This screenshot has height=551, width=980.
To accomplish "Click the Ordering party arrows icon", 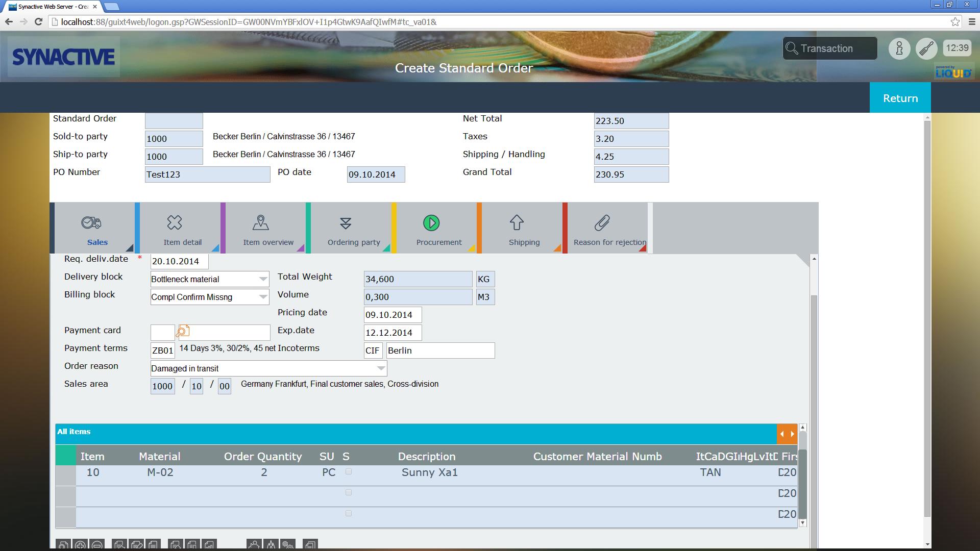I will click(346, 223).
